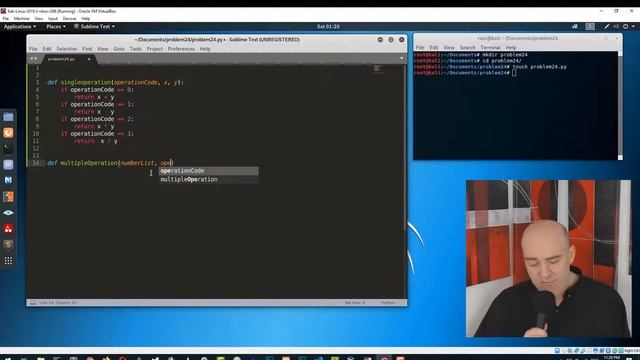Open terminal window Terminal menu
The width and height of the screenshot is (640, 360).
490,48
